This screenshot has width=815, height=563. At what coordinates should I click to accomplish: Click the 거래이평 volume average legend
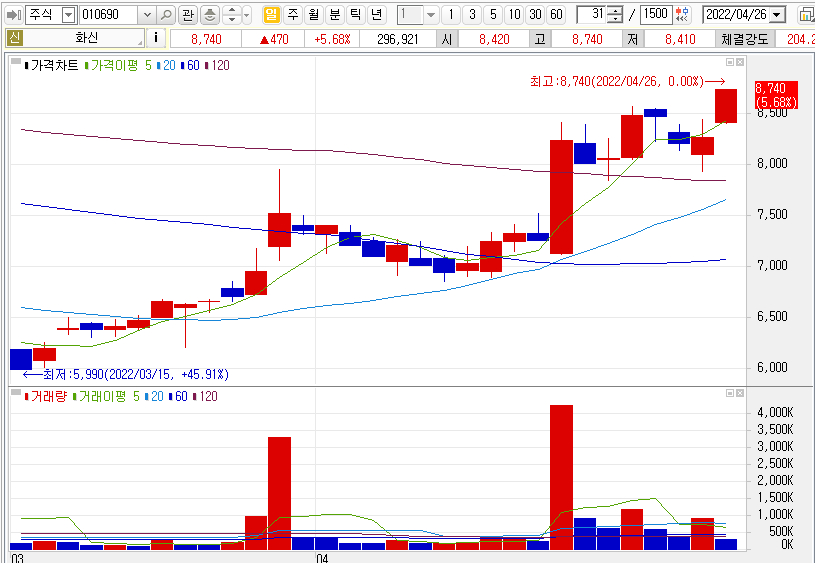click(102, 397)
